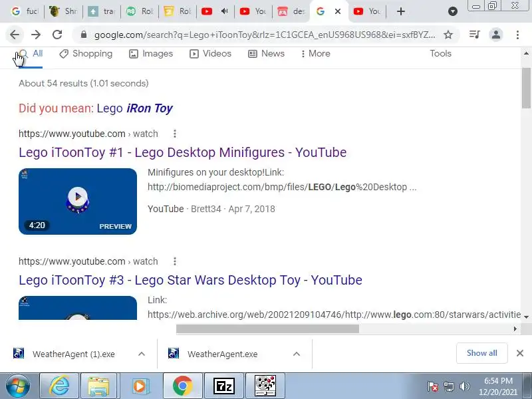Image resolution: width=532 pixels, height=399 pixels.
Task: Click the second video thumbnail
Action: pos(78,308)
